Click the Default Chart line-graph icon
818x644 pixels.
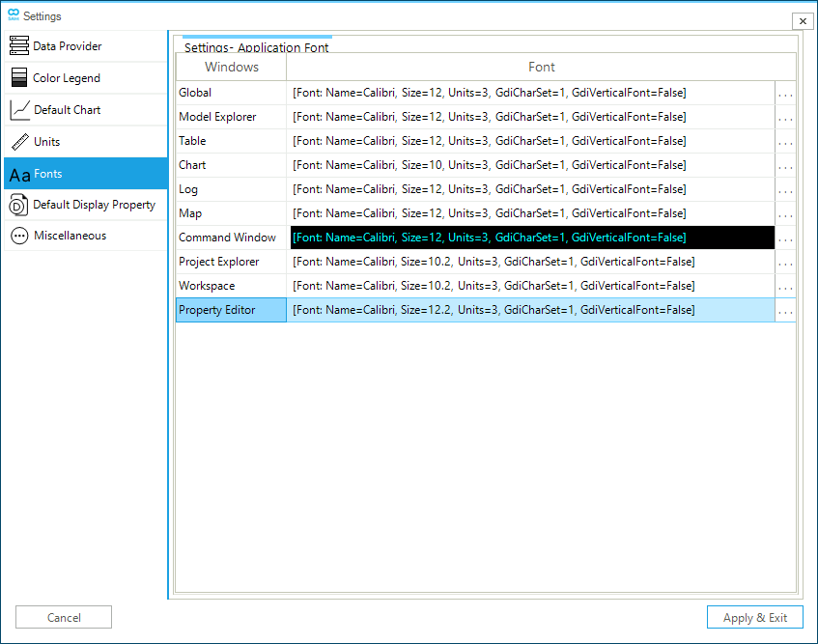pos(19,110)
